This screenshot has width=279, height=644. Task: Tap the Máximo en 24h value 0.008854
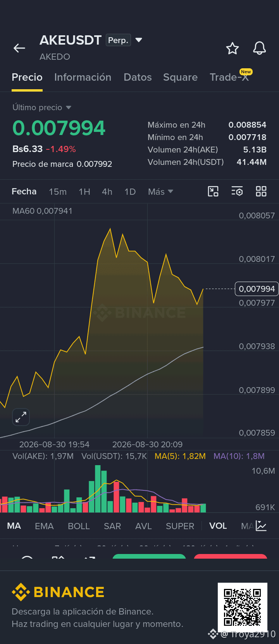(247, 125)
